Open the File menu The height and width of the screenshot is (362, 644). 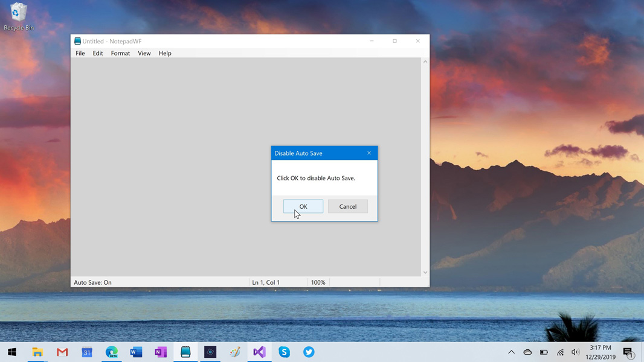pos(80,53)
